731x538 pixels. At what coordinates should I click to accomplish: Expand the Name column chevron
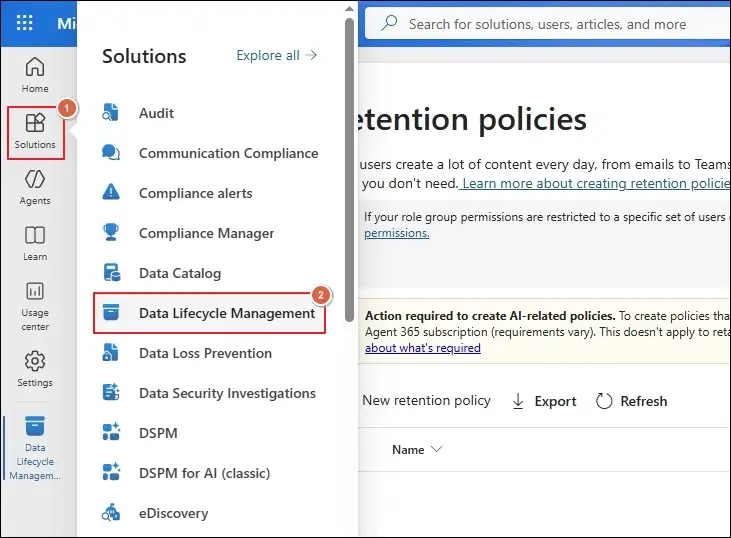tap(436, 449)
